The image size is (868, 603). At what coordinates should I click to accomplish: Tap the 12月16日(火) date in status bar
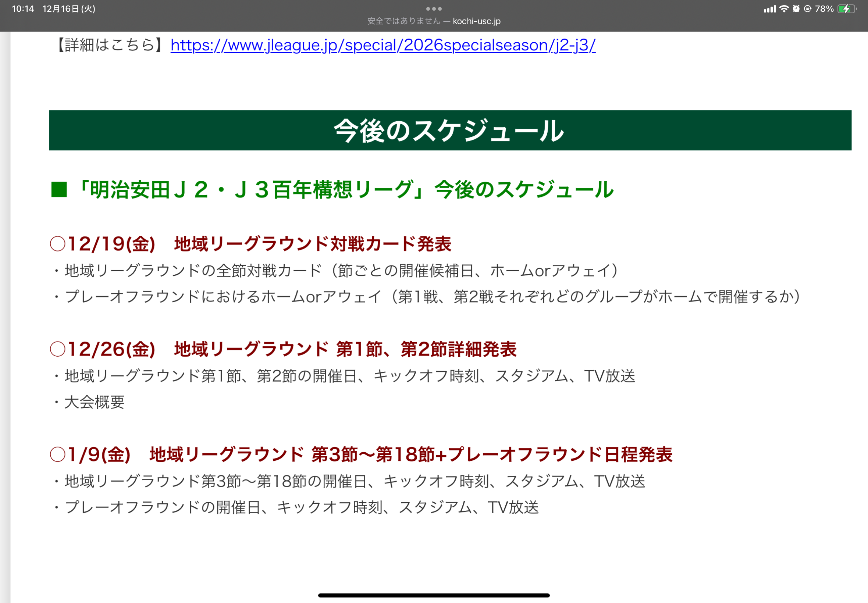pos(69,9)
